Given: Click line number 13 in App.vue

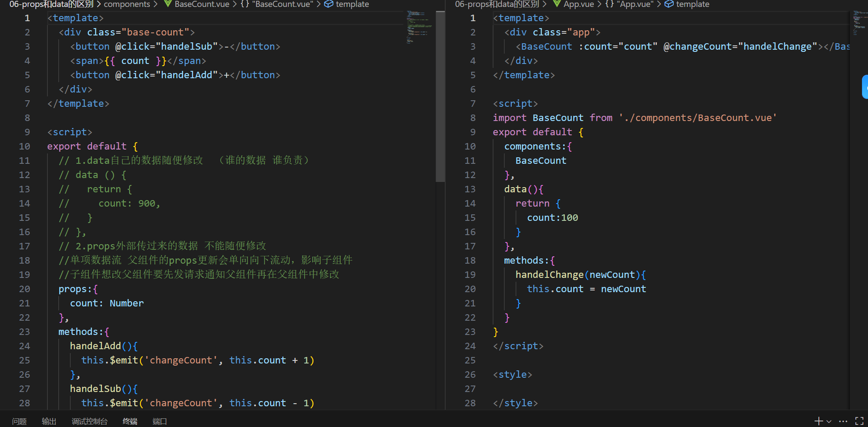Looking at the screenshot, I should click(470, 189).
